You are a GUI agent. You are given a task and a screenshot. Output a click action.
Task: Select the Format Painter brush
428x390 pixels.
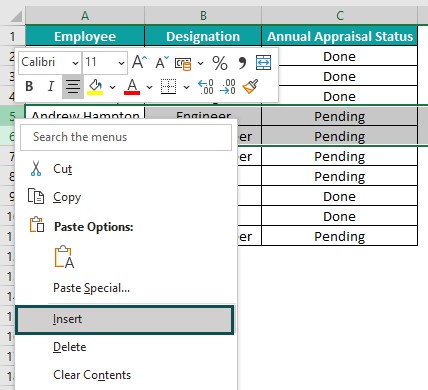(x=250, y=87)
